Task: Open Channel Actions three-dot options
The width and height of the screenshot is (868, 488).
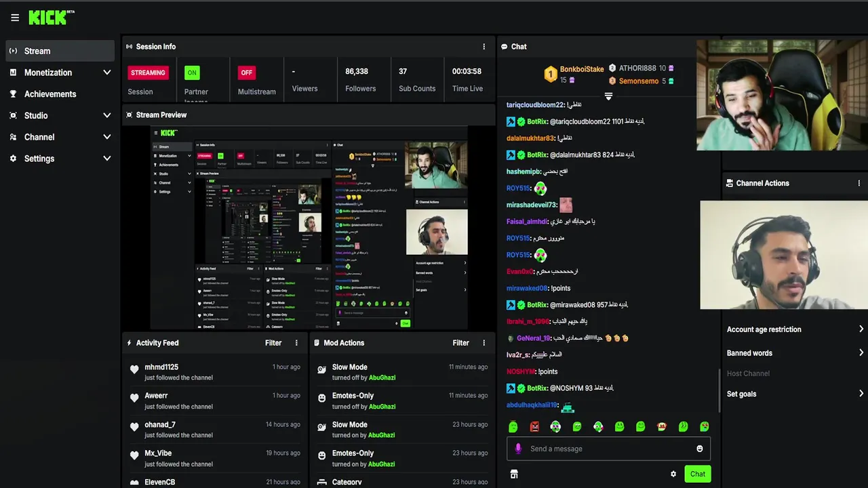Action: (x=859, y=183)
